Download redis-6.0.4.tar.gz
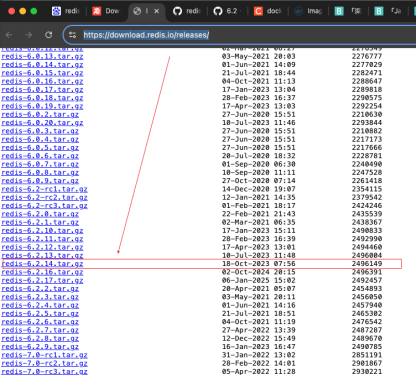 (x=40, y=139)
